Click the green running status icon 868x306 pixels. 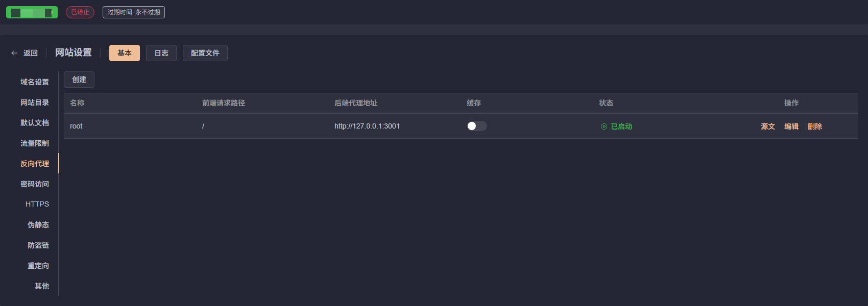604,126
